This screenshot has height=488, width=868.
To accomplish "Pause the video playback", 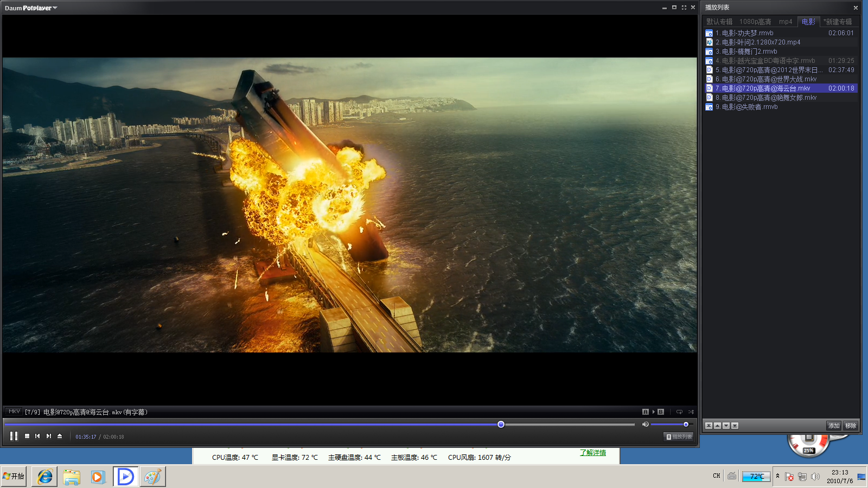I will tap(14, 436).
